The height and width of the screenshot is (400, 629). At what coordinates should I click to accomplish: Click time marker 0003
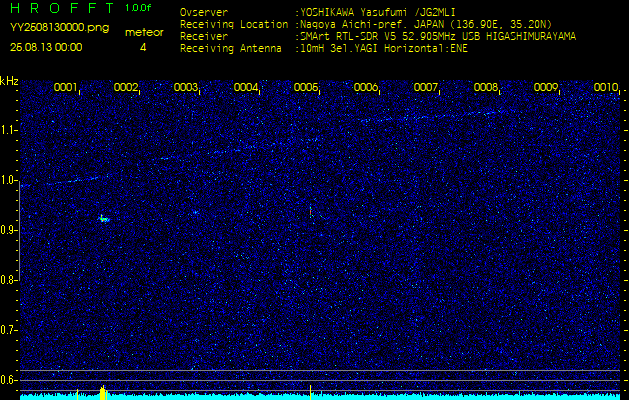coord(185,87)
